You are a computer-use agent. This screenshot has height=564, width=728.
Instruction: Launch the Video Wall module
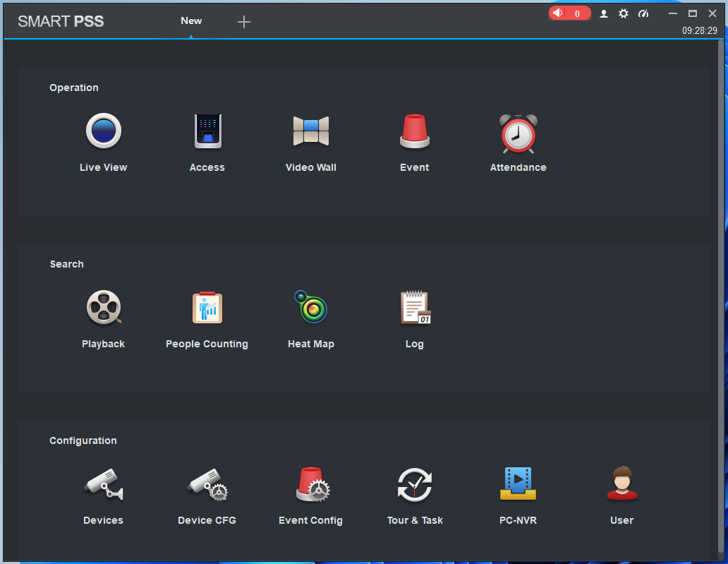(x=311, y=132)
